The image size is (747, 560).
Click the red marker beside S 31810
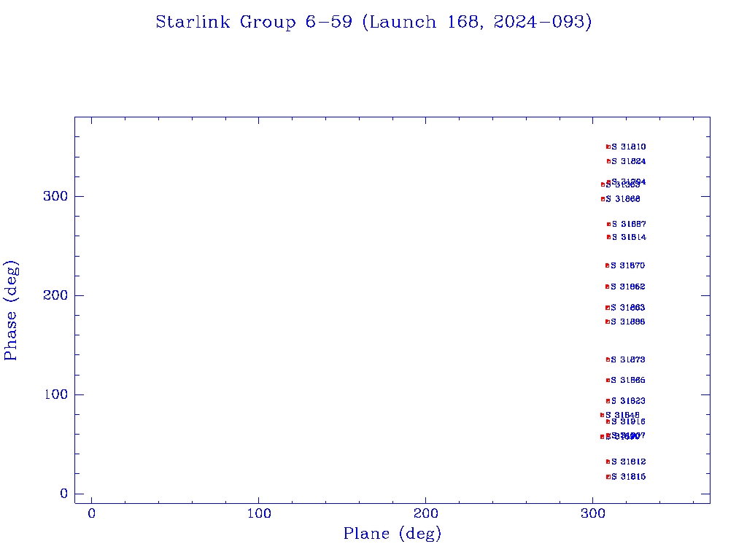[x=608, y=147]
